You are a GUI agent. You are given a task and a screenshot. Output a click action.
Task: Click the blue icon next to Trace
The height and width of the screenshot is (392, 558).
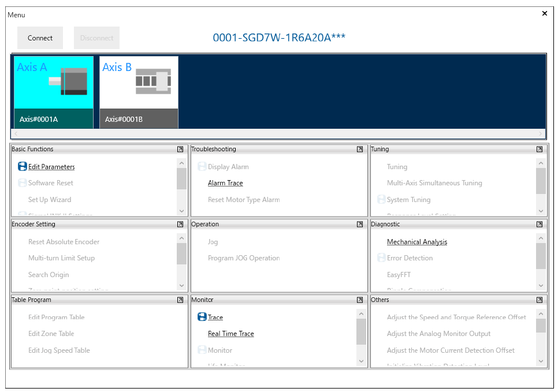click(202, 317)
